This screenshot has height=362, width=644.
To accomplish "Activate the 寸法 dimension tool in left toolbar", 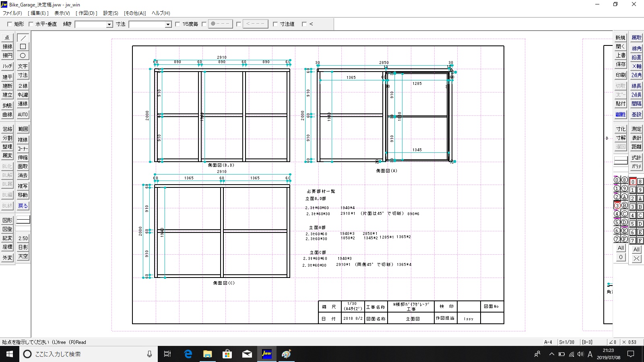I will pos(23,75).
